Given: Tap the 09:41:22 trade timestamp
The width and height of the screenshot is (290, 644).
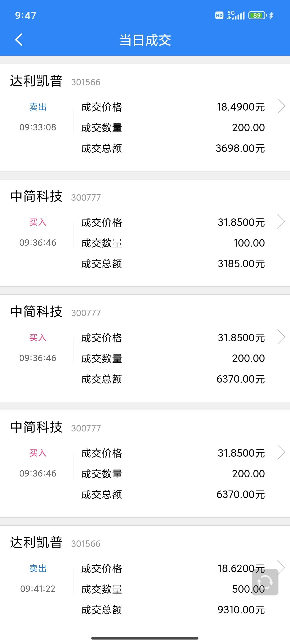Looking at the screenshot, I should [38, 589].
